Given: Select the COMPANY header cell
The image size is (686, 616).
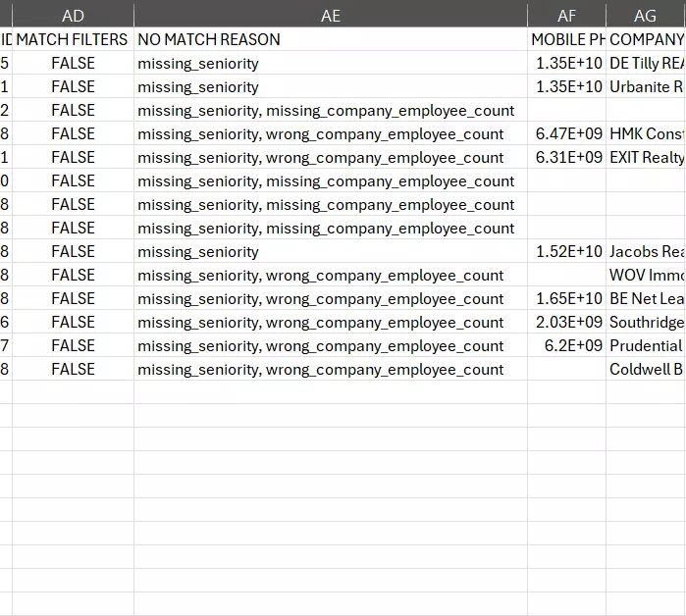Looking at the screenshot, I should coord(645,39).
